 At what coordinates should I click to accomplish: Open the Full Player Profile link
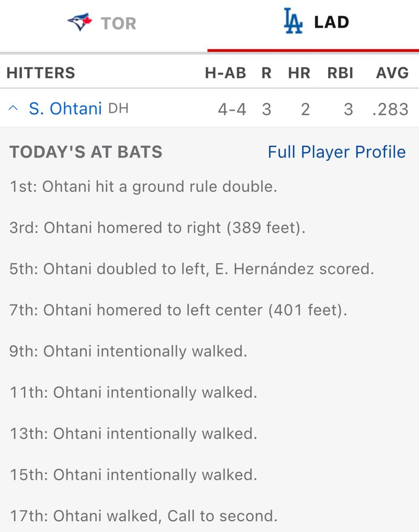(337, 152)
